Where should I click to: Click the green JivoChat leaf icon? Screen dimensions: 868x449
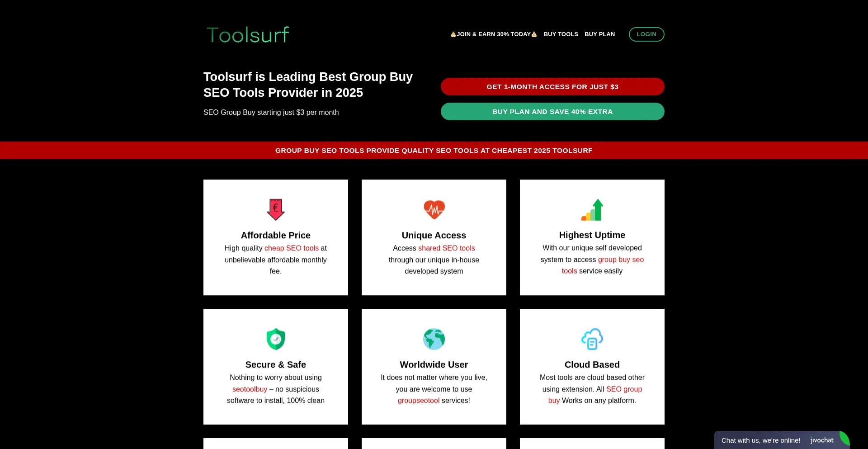(x=844, y=439)
